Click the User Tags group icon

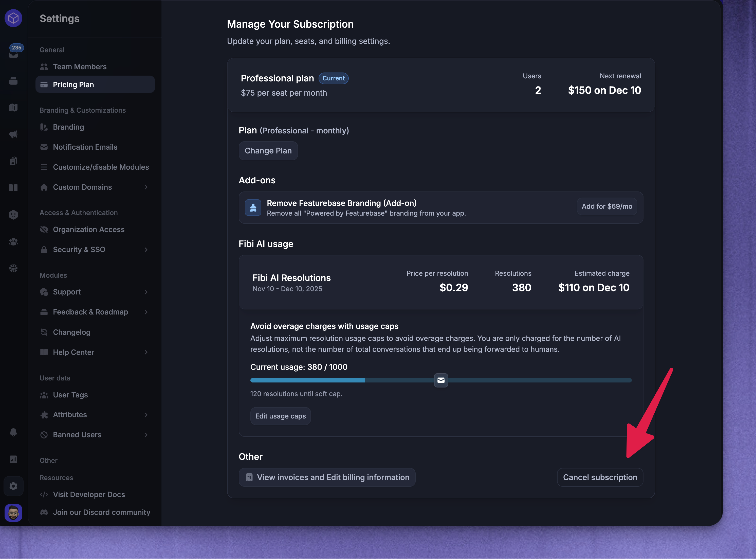coord(44,395)
